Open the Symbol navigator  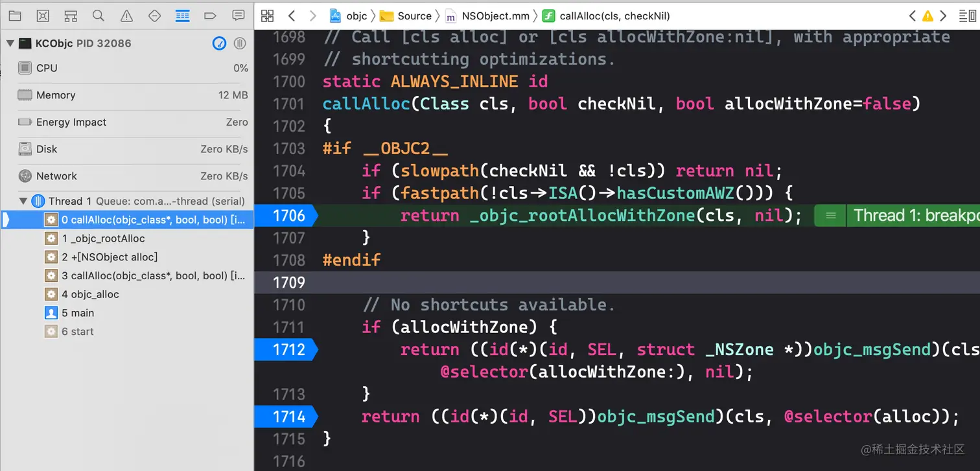pyautogui.click(x=71, y=16)
